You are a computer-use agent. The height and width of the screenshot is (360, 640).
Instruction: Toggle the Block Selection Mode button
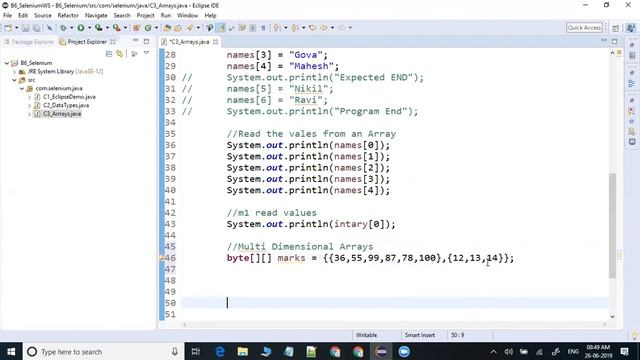[253, 28]
